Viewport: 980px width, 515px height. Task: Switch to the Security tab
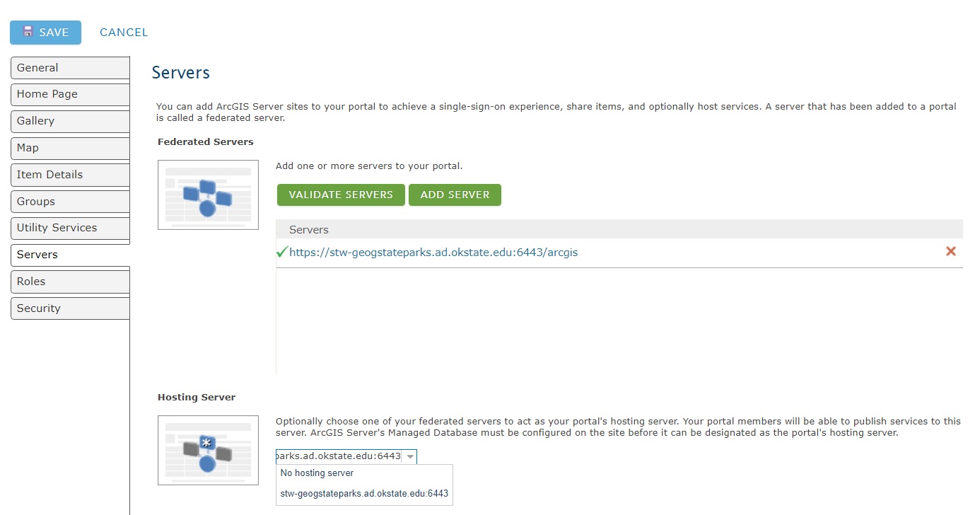tap(70, 308)
